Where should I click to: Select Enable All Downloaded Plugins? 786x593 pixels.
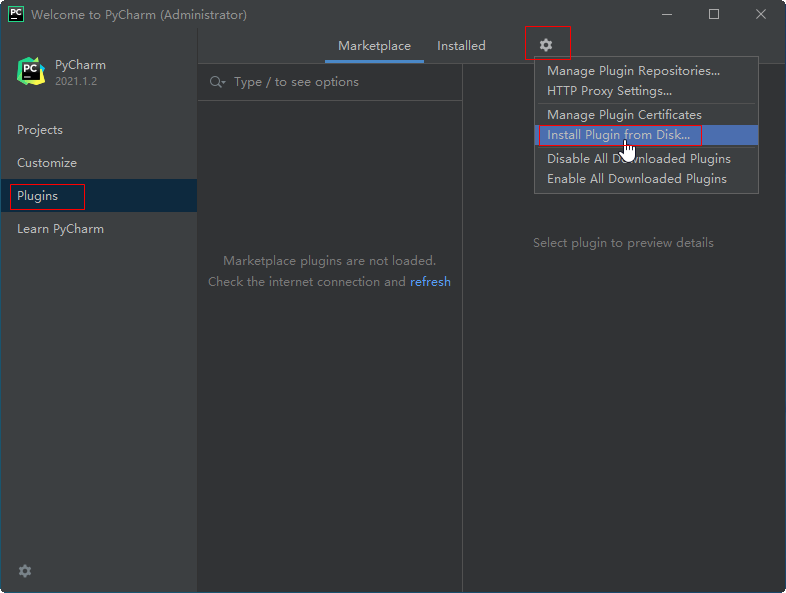tap(646, 179)
